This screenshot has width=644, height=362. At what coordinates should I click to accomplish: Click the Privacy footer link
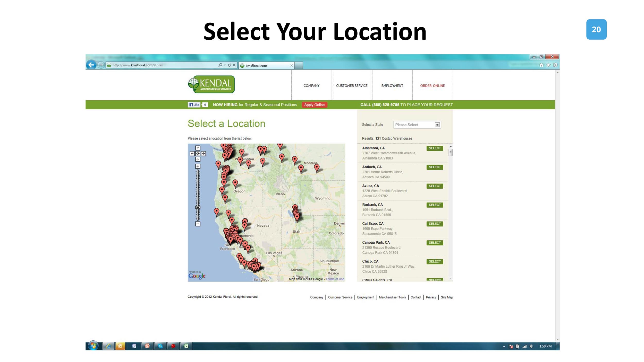431,297
